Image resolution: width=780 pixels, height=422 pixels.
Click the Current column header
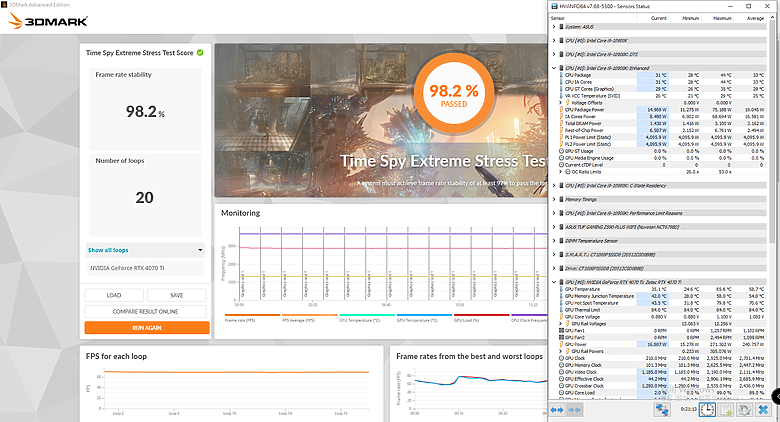pos(658,18)
